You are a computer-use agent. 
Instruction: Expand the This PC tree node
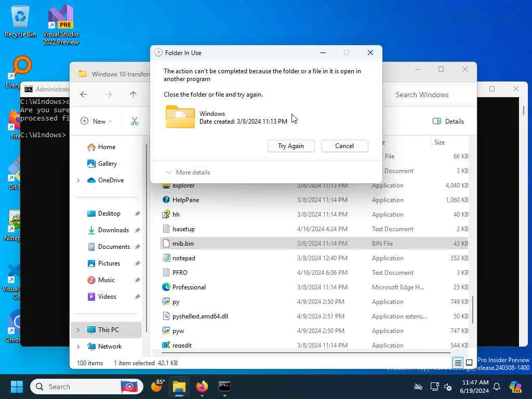78,330
